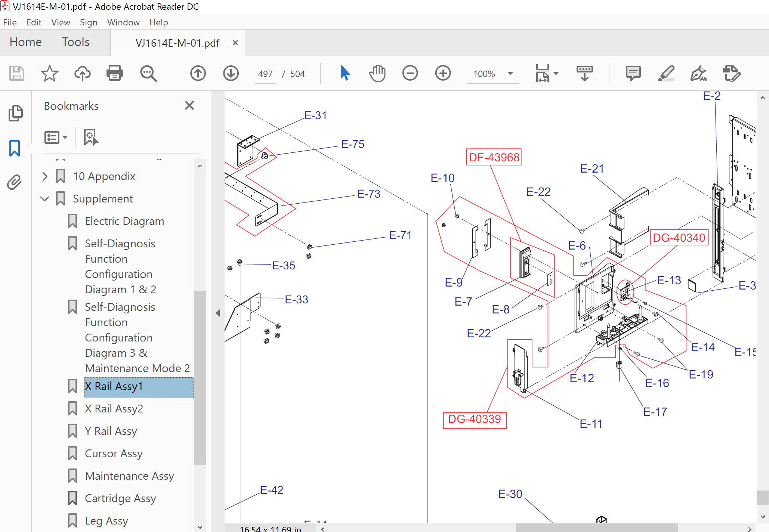
Task: Click the DG-40340 part label
Action: [x=679, y=238]
